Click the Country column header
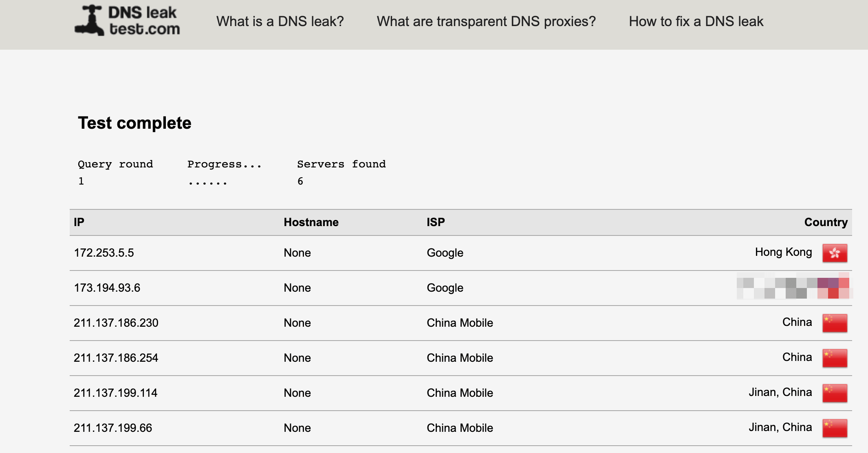This screenshot has width=868, height=453. coord(826,222)
